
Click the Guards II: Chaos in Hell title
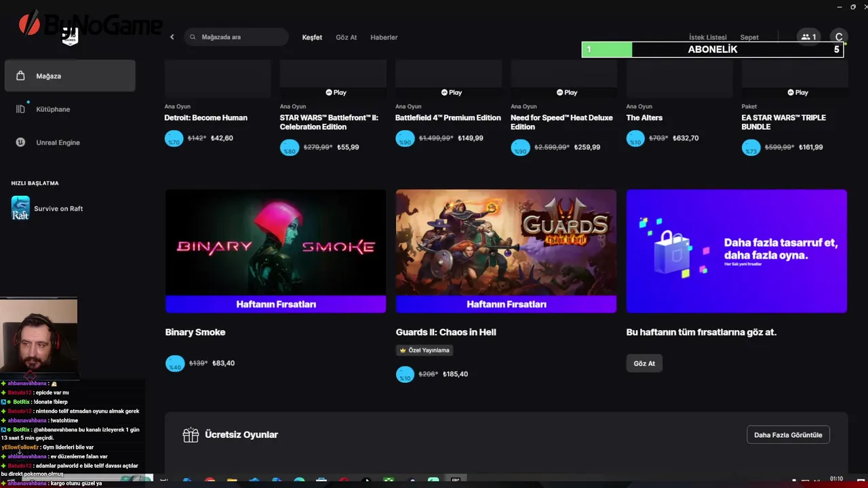tap(446, 332)
